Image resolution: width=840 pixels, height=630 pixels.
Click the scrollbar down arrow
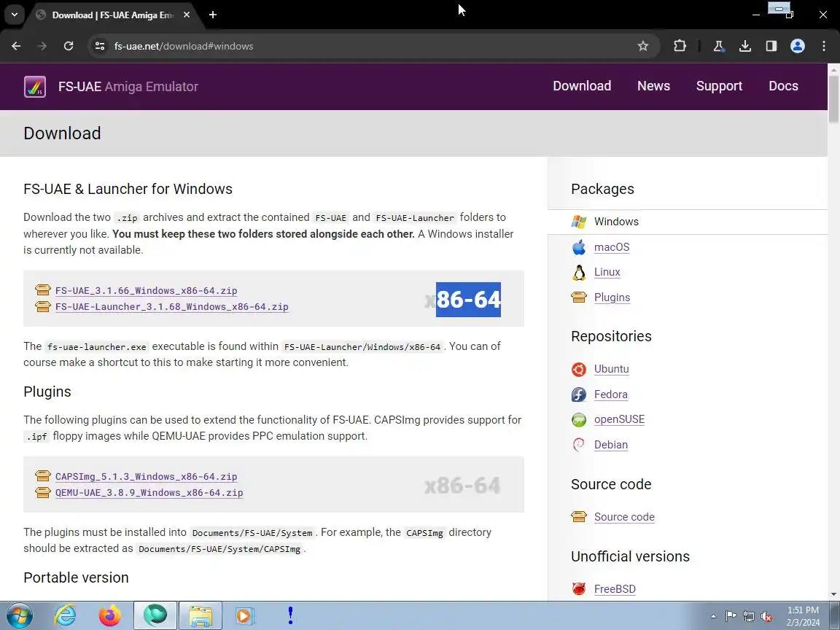pyautogui.click(x=833, y=594)
